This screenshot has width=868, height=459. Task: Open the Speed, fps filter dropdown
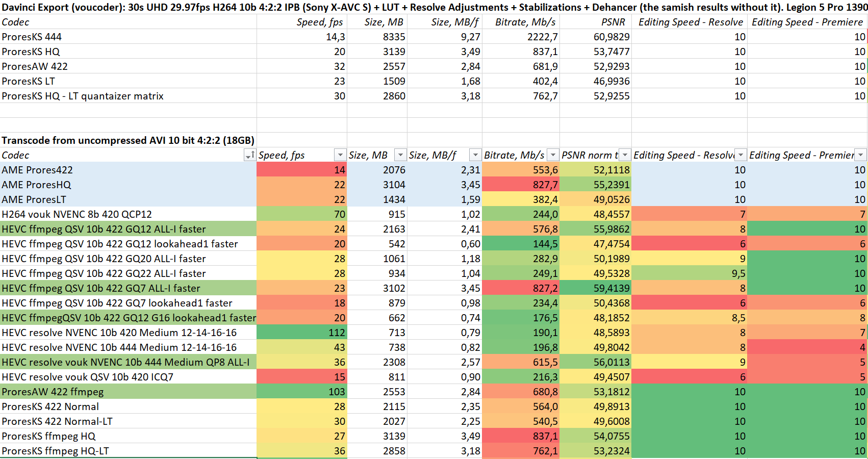point(340,155)
